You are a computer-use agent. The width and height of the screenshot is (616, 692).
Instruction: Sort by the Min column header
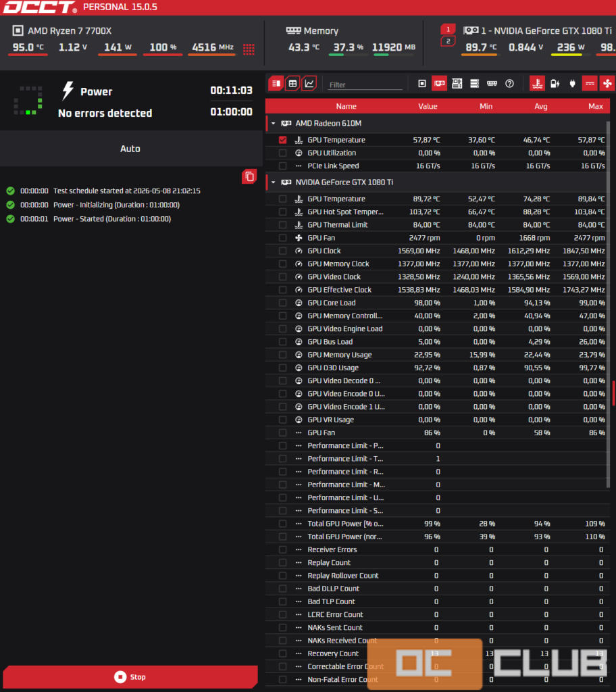486,106
